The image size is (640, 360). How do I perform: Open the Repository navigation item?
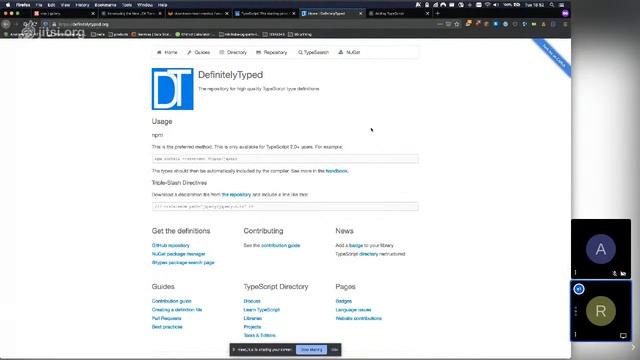tap(271, 52)
